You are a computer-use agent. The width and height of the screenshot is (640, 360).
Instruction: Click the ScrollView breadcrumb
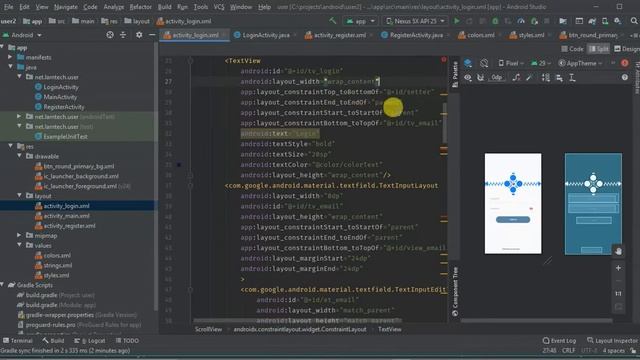coord(208,329)
